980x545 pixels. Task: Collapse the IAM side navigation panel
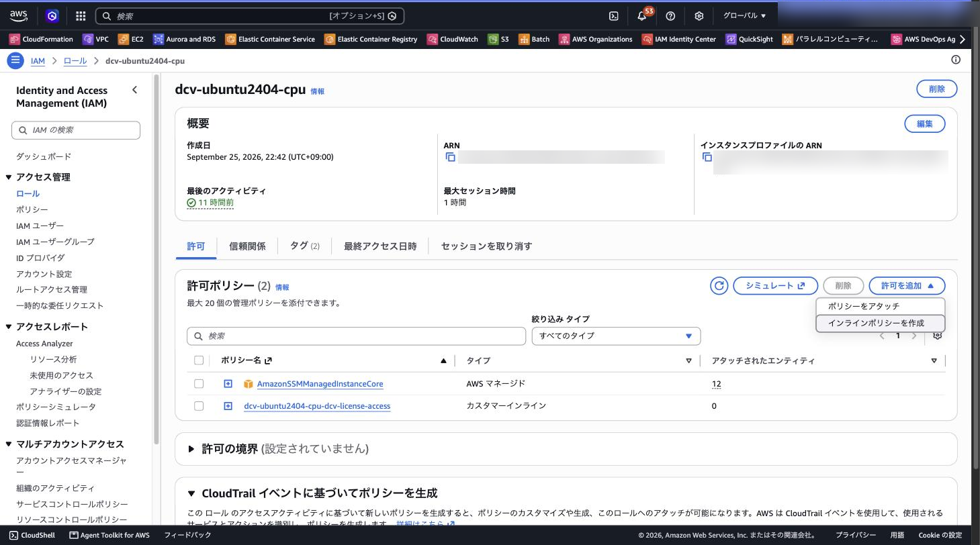pos(134,90)
